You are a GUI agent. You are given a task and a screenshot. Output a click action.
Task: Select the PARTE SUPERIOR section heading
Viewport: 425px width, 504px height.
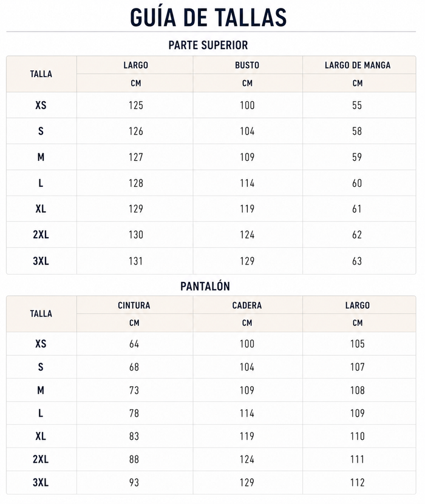click(x=208, y=45)
